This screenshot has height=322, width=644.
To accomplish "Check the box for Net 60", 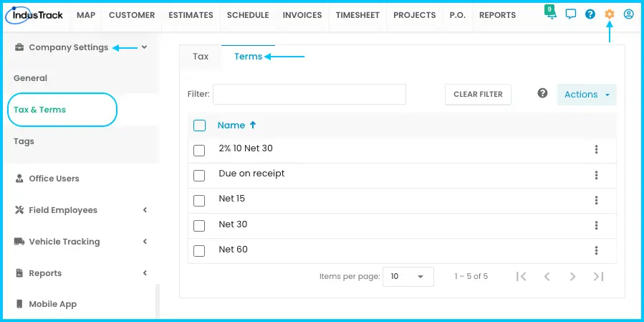I will (x=199, y=251).
